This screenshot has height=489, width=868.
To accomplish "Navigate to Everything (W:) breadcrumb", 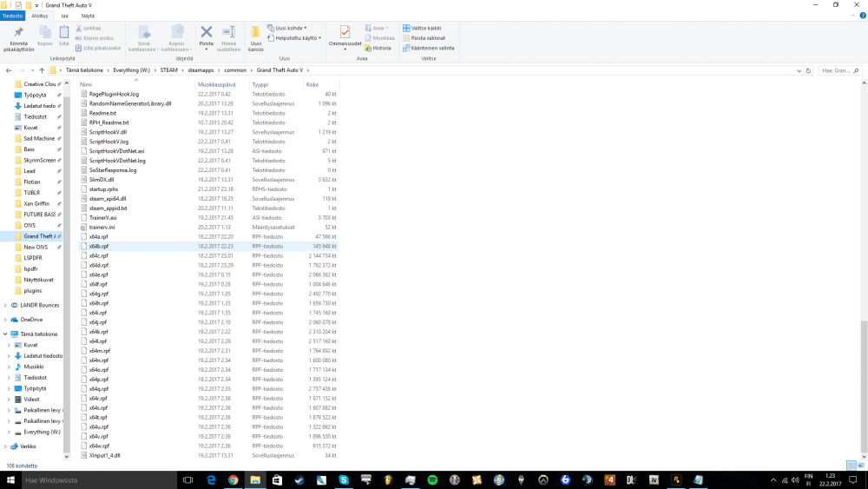I will pyautogui.click(x=131, y=70).
